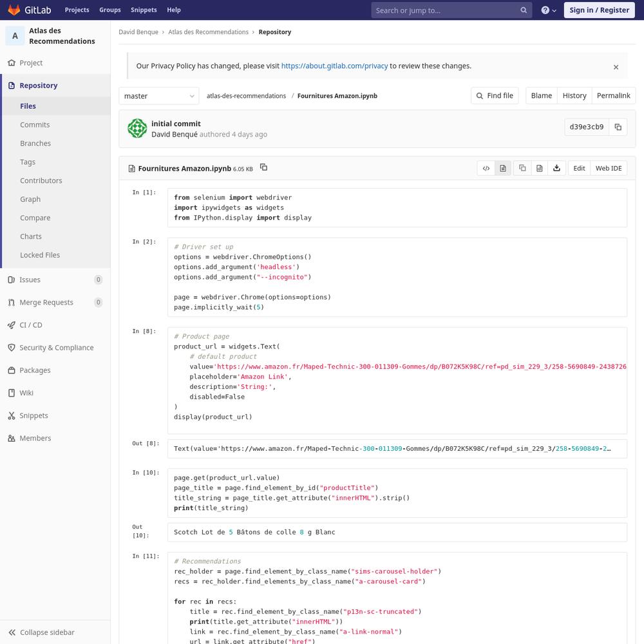Image resolution: width=644 pixels, height=644 pixels.
Task: Click the d39e3cb9 commit hash
Action: 587,127
